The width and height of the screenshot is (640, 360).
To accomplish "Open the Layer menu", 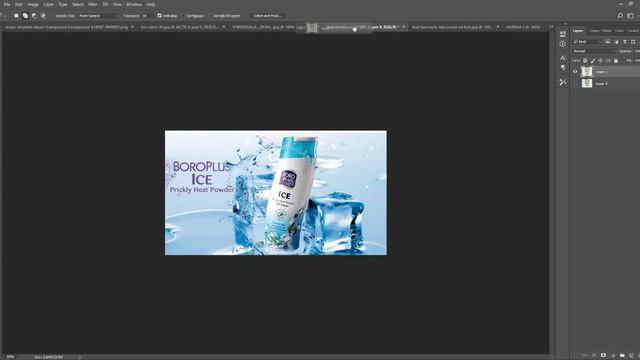I will point(49,4).
